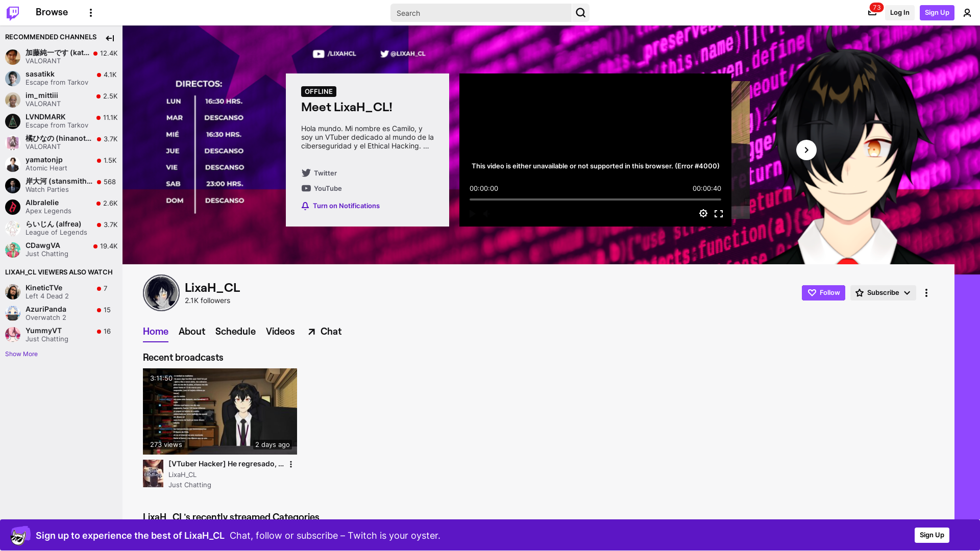980x551 pixels.
Task: Click the OFFLINE status badge
Action: 318,92
